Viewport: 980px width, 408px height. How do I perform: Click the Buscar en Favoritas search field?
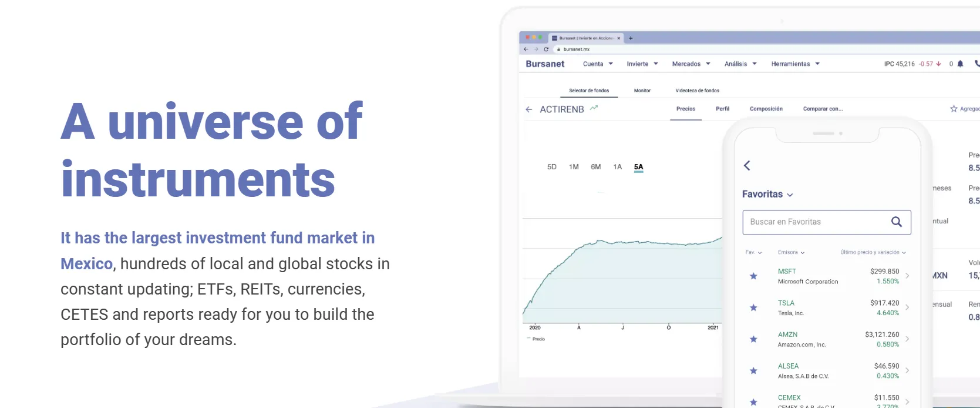[x=827, y=222]
